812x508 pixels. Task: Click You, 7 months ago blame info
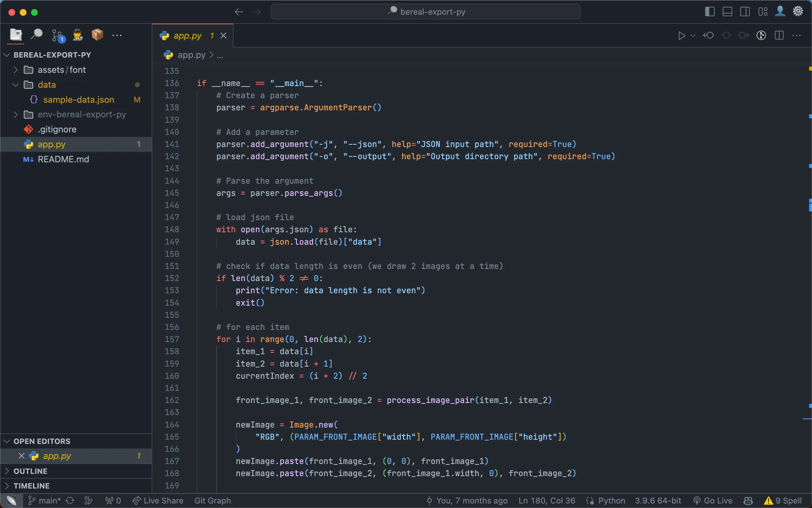[x=467, y=501]
